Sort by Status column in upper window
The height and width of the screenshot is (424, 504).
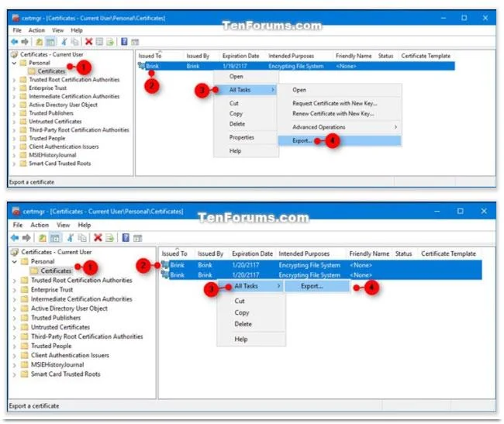click(385, 56)
